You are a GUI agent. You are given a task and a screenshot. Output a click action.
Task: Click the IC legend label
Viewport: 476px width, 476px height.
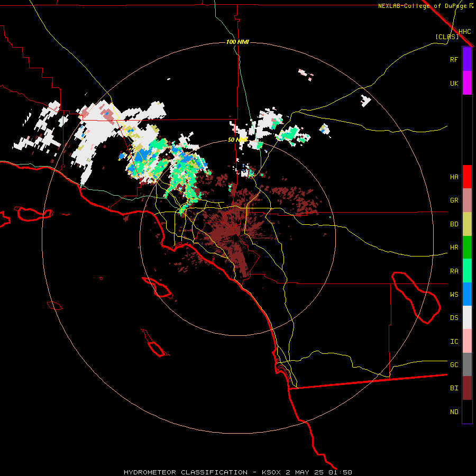click(x=454, y=342)
